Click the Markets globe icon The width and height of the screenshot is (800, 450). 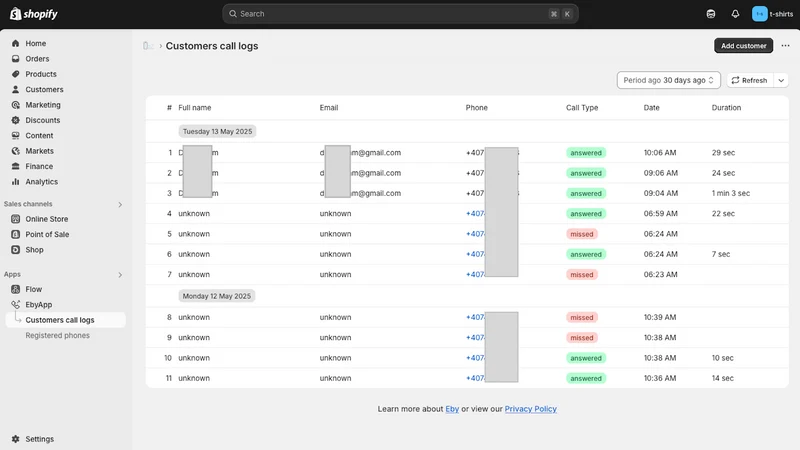coord(15,151)
